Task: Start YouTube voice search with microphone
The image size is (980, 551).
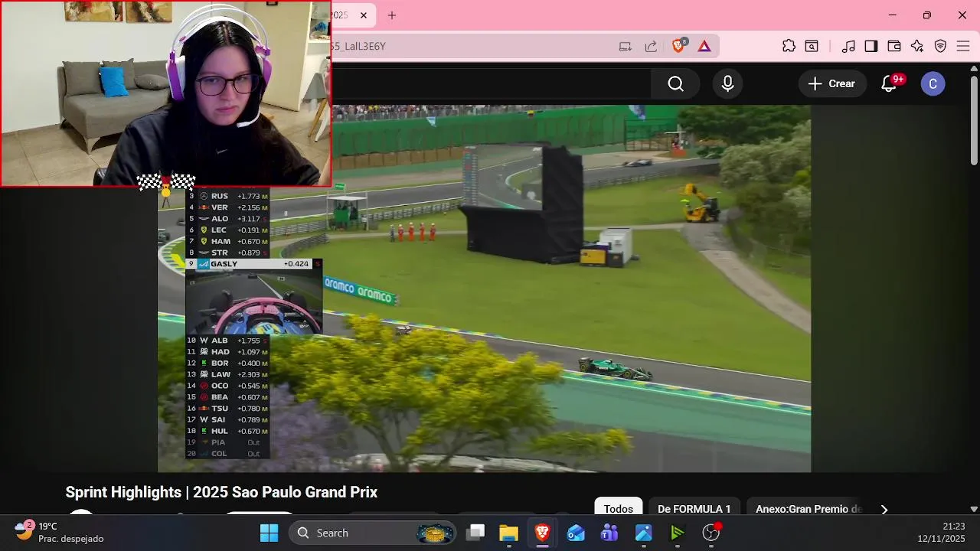Action: (728, 83)
